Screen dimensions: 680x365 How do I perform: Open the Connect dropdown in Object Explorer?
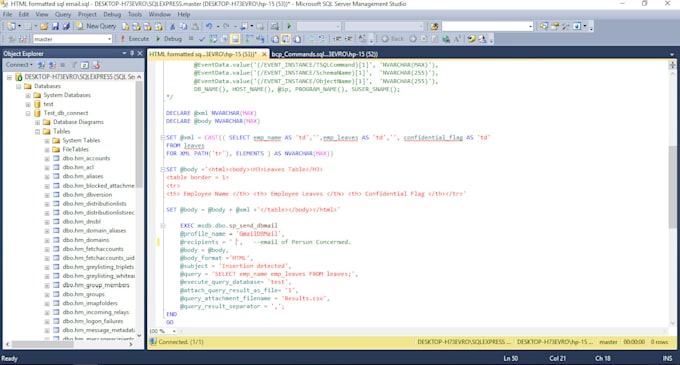coord(19,65)
